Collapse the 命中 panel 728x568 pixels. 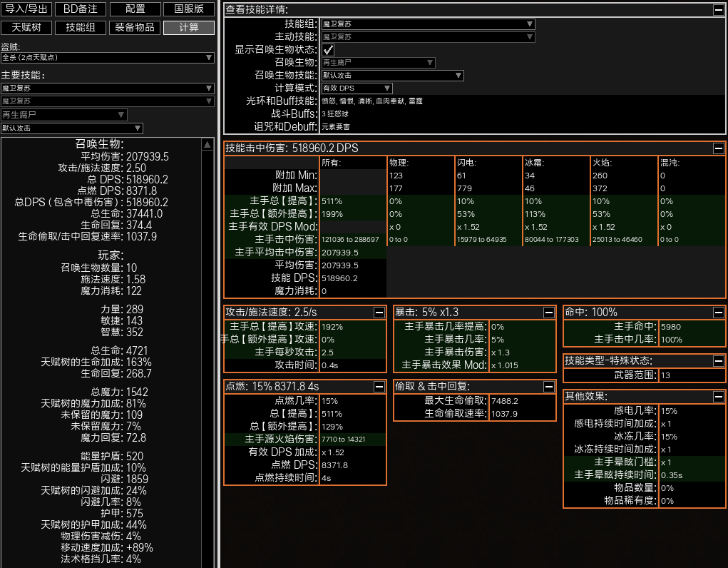[718, 313]
